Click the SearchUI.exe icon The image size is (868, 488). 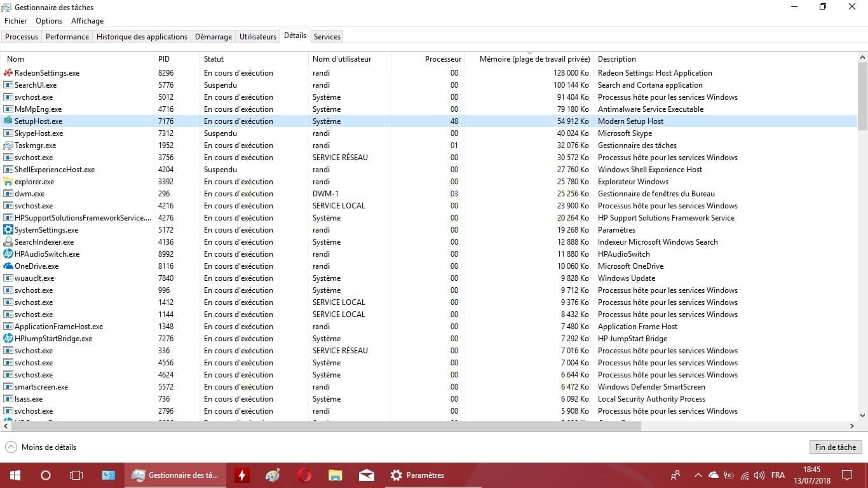point(8,85)
